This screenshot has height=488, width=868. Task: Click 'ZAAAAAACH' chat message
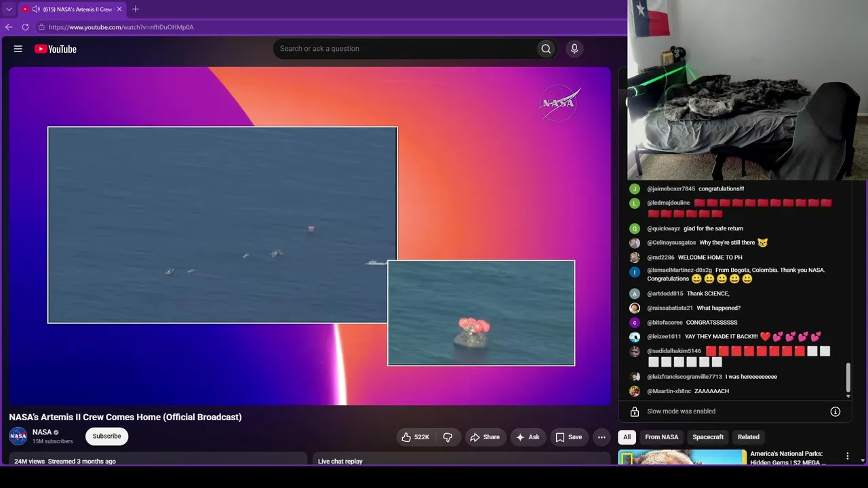click(711, 391)
